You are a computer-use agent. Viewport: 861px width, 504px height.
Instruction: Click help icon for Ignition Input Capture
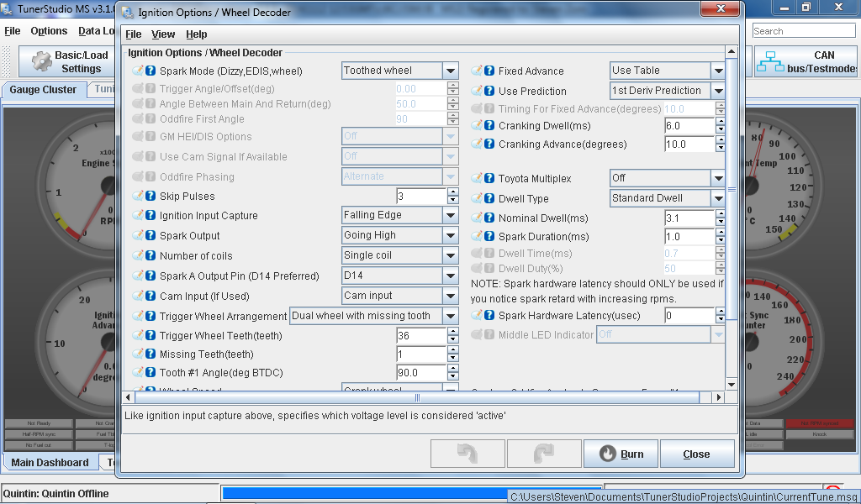[x=151, y=216]
